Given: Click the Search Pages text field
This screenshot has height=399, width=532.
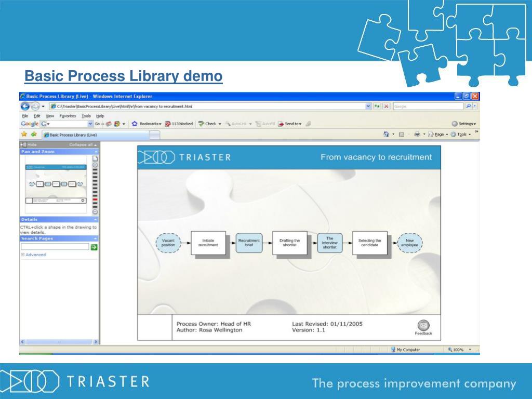Looking at the screenshot, I should point(55,247).
